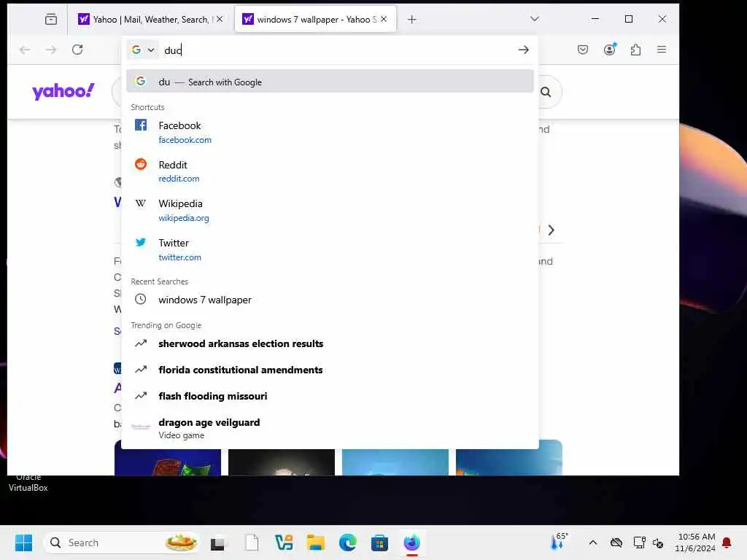Screen dimensions: 747x560
Task: Select recent search windows 7 wallpaper
Action: pos(330,300)
